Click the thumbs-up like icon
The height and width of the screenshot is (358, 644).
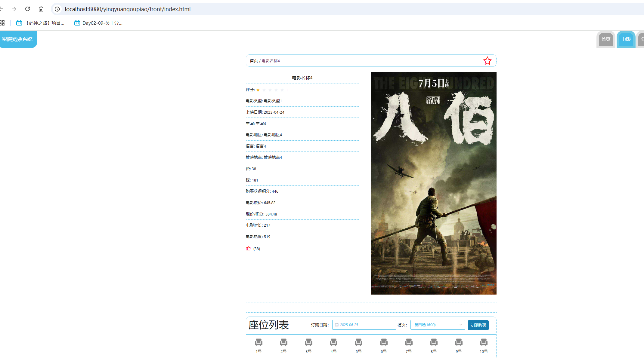pos(248,249)
